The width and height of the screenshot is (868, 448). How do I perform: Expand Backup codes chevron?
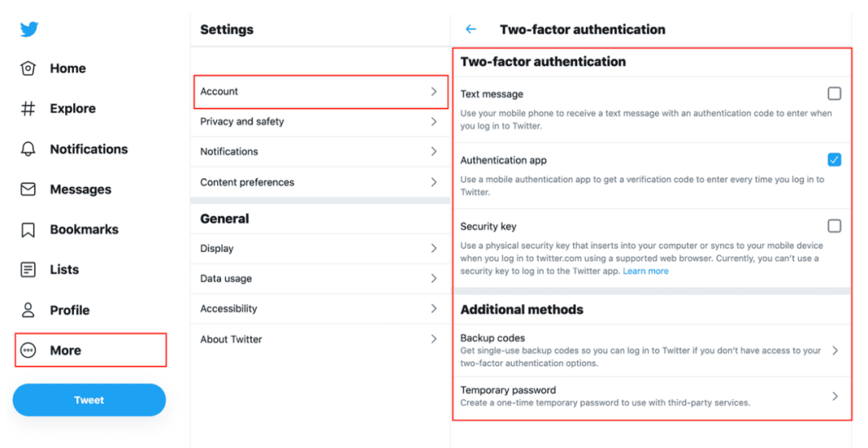click(x=835, y=351)
